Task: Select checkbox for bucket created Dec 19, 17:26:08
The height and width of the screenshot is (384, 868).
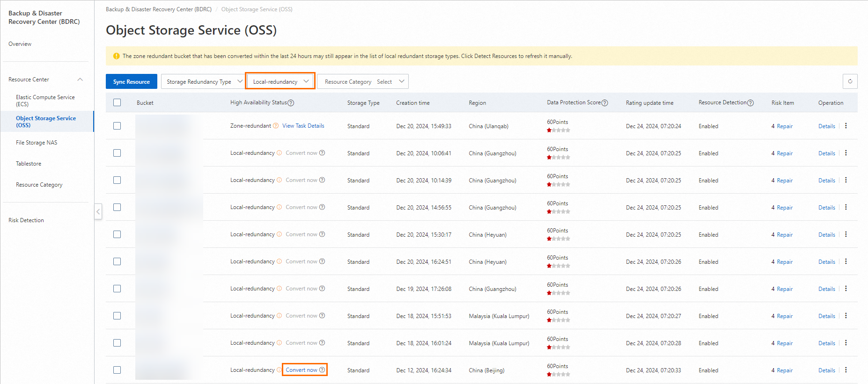Action: (117, 289)
